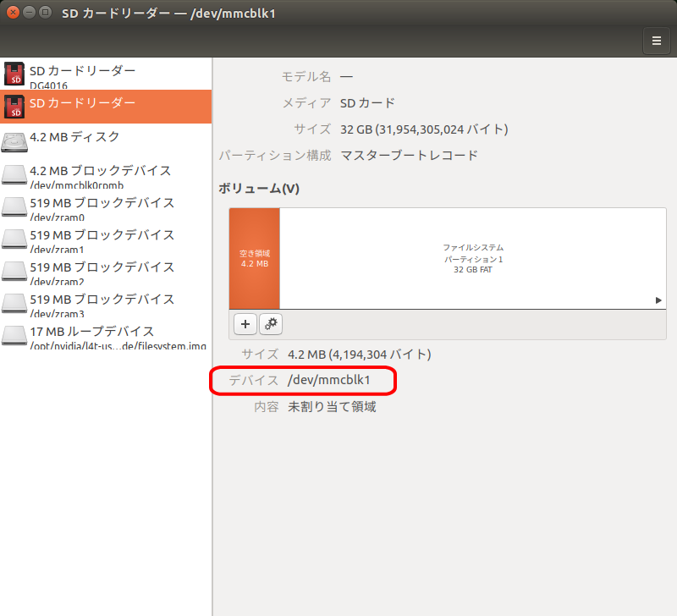Select the /dev/mmcblk0rpmb block device
Screen dimensions: 677x616
pos(102,176)
